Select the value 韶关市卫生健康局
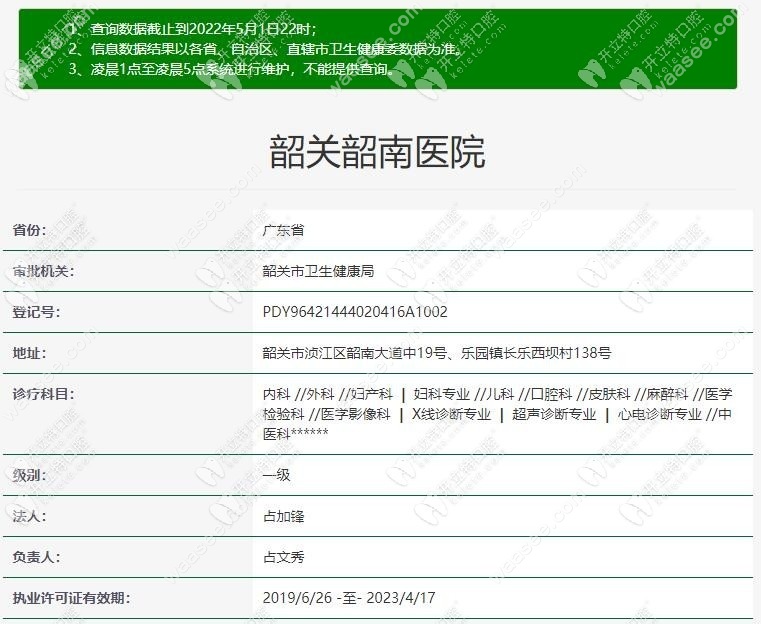The height and width of the screenshot is (624, 761). point(318,271)
